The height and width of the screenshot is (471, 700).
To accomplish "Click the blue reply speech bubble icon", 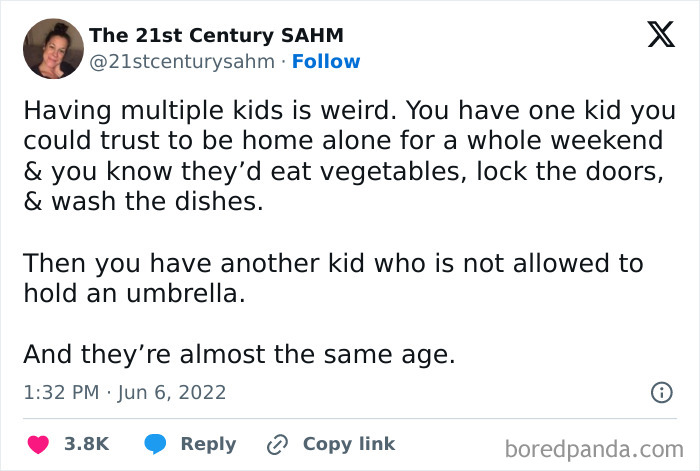I will [x=155, y=444].
